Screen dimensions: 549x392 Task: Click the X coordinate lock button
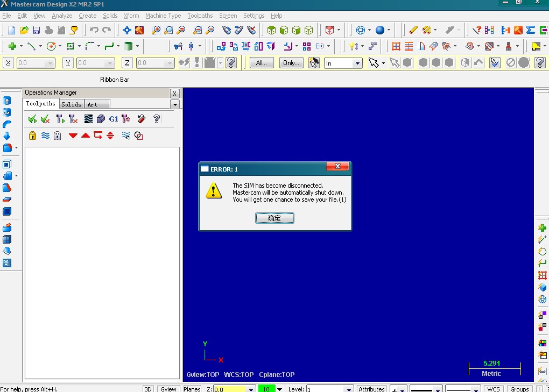9,63
